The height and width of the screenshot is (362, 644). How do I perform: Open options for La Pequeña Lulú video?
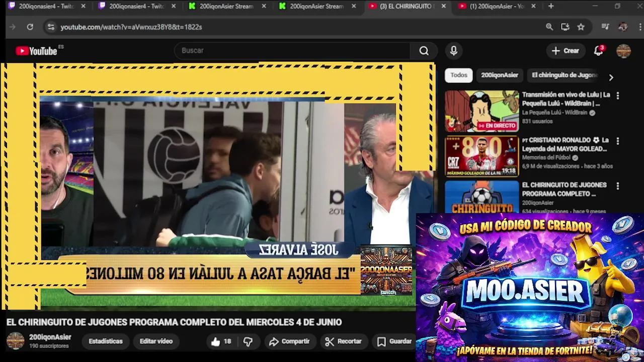pos(618,96)
